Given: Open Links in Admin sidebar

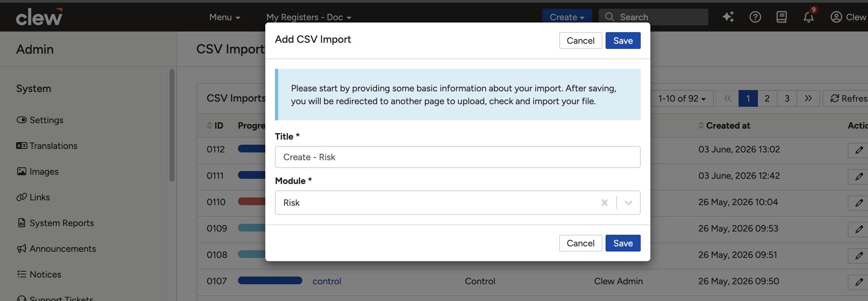Looking at the screenshot, I should pos(33,197).
